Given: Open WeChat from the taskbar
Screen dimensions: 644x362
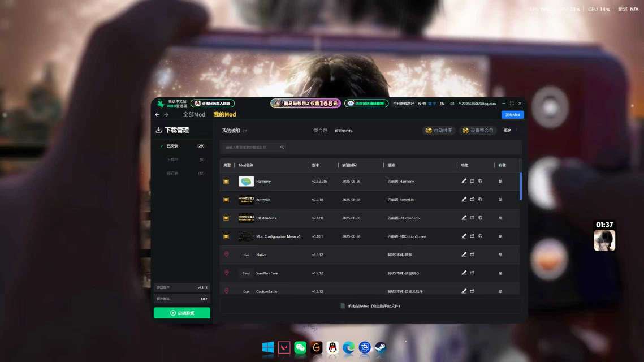Looking at the screenshot, I should [300, 348].
